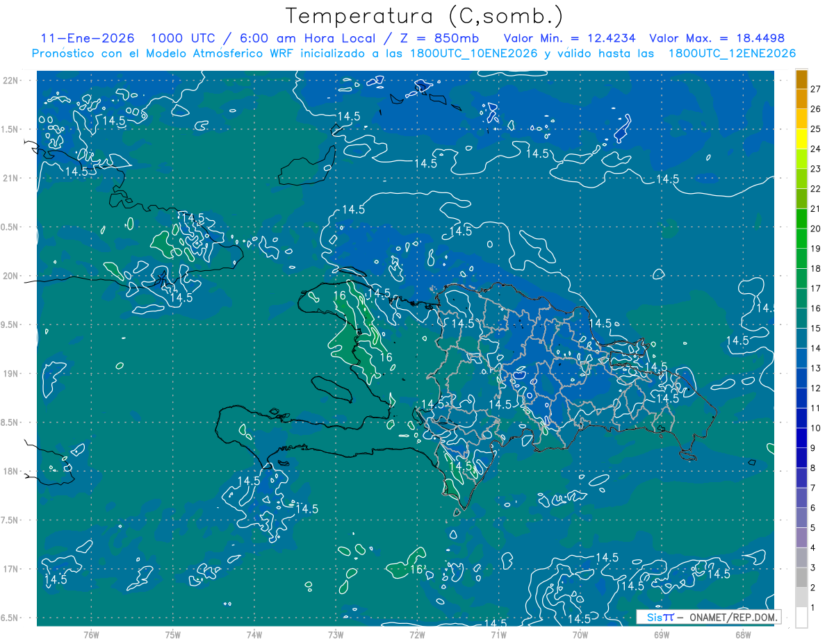
Task: Click color scale number 22
Action: tap(816, 189)
